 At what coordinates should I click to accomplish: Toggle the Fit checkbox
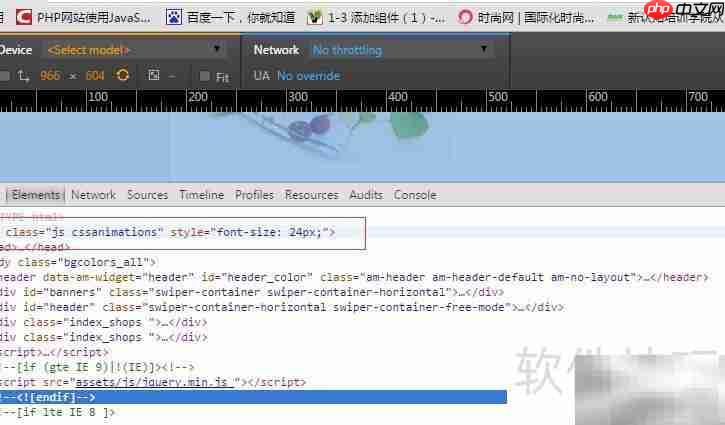tap(204, 76)
